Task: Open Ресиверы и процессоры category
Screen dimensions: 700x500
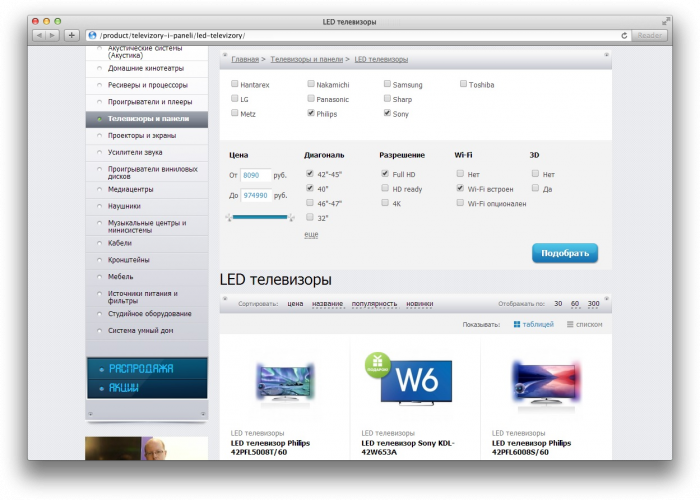Action: (146, 85)
